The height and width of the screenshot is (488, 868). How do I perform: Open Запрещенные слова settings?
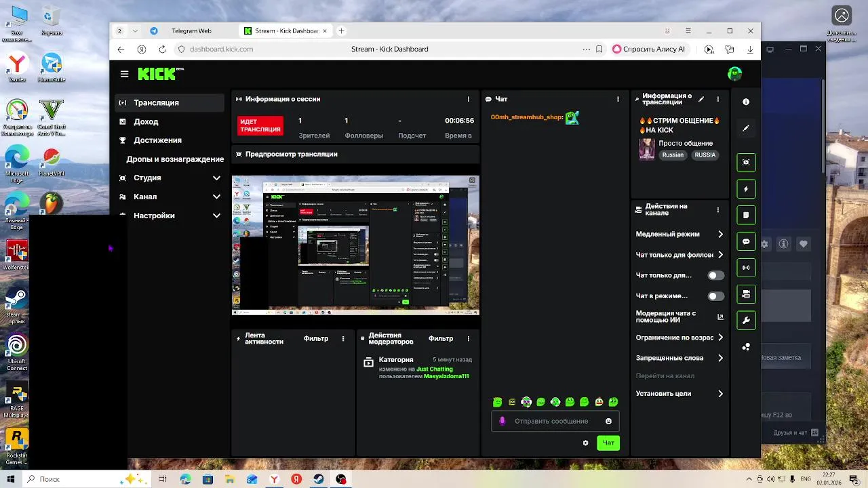click(x=680, y=358)
